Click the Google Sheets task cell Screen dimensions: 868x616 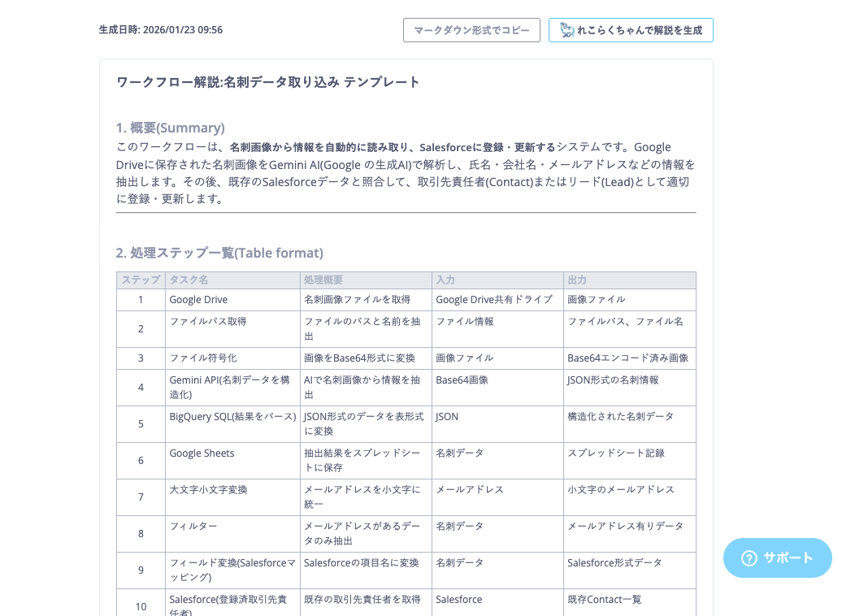(202, 453)
